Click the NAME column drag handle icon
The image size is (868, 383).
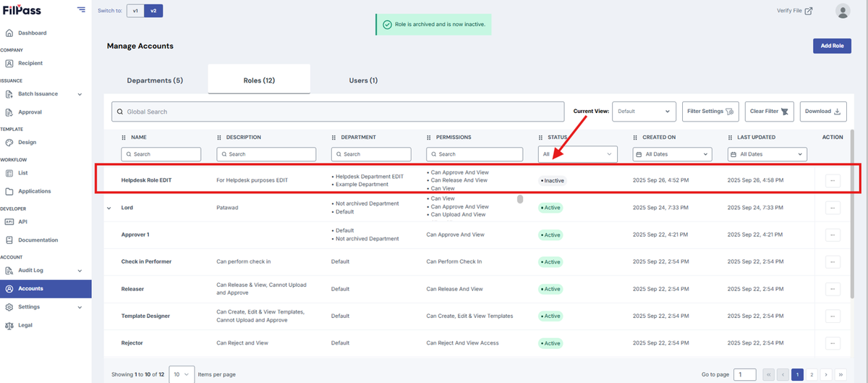pyautogui.click(x=124, y=137)
